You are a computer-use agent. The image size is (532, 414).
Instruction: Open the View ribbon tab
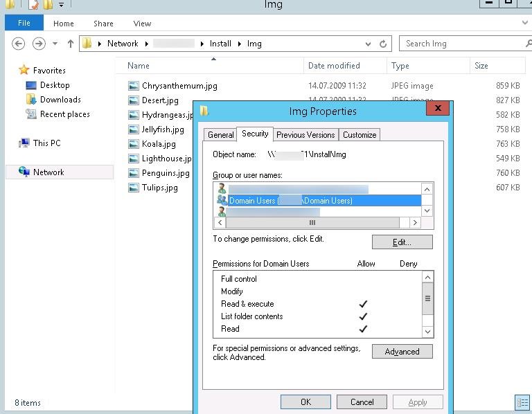click(x=142, y=24)
